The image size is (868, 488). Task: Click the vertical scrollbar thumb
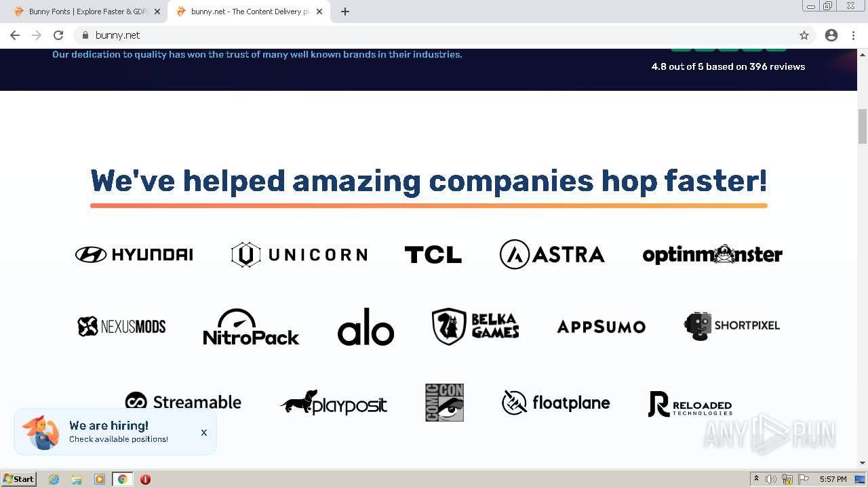point(863,126)
